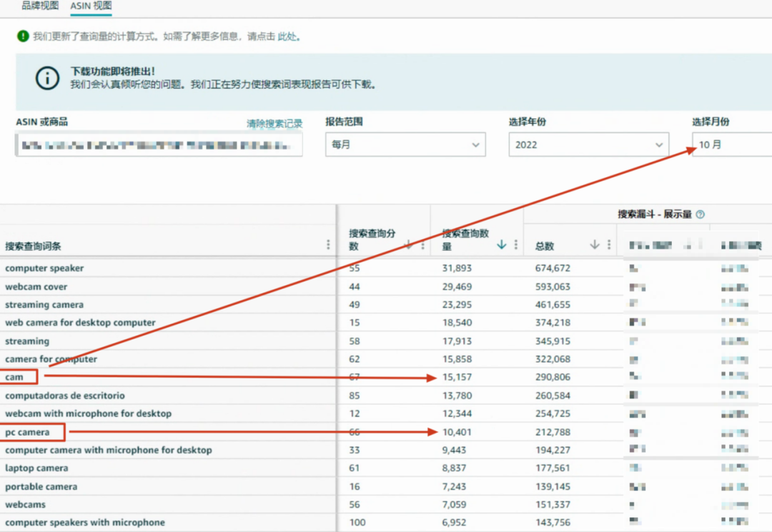
Task: Open the 搜索查询词条 column options menu
Action: 328,245
